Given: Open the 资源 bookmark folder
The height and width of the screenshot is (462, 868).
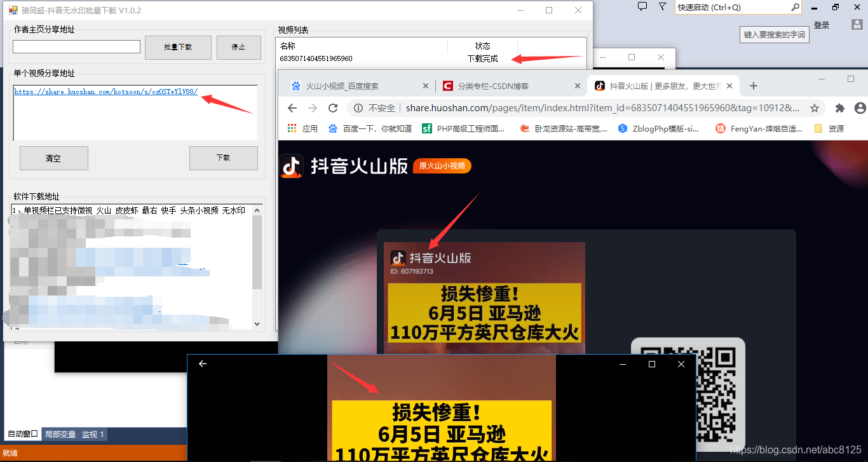Looking at the screenshot, I should click(829, 128).
